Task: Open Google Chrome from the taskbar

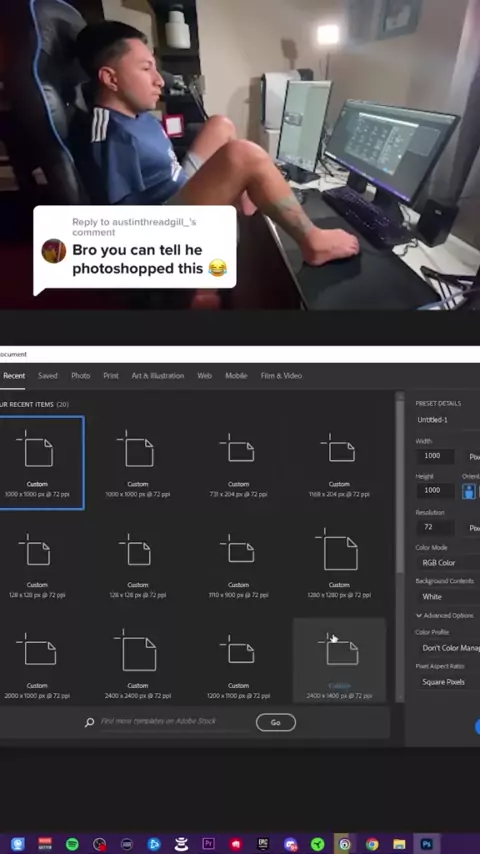Action: point(372,844)
